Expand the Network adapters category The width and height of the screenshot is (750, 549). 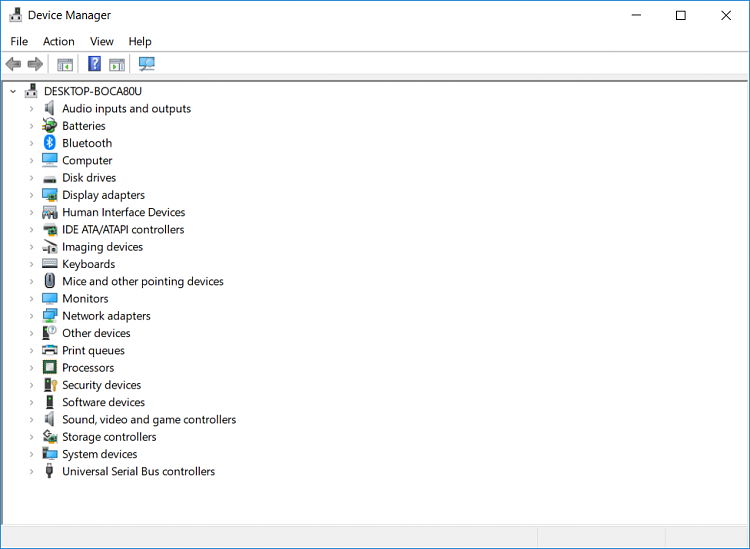tap(31, 316)
